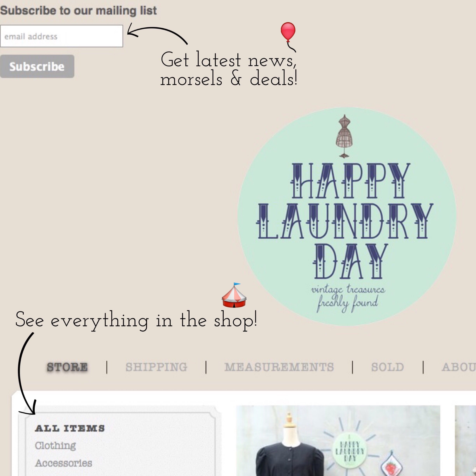Image resolution: width=476 pixels, height=476 pixels.
Task: Click the email address input field
Action: (x=62, y=36)
